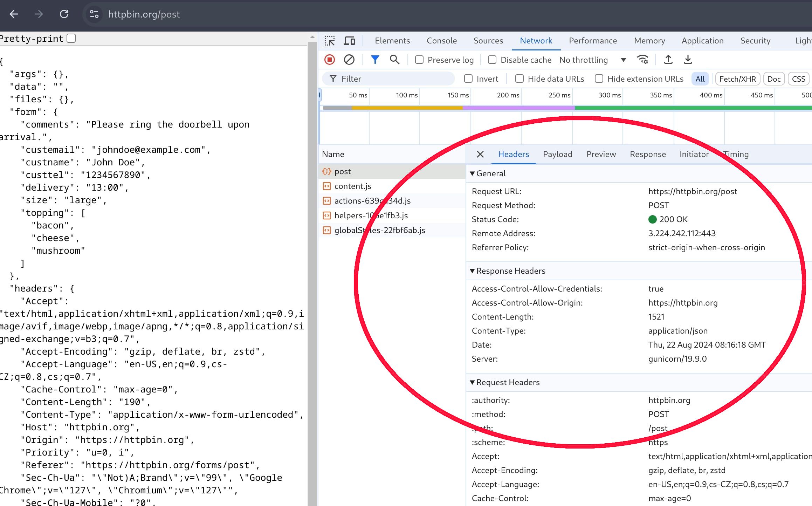Switch to the Preview detail tab

601,154
